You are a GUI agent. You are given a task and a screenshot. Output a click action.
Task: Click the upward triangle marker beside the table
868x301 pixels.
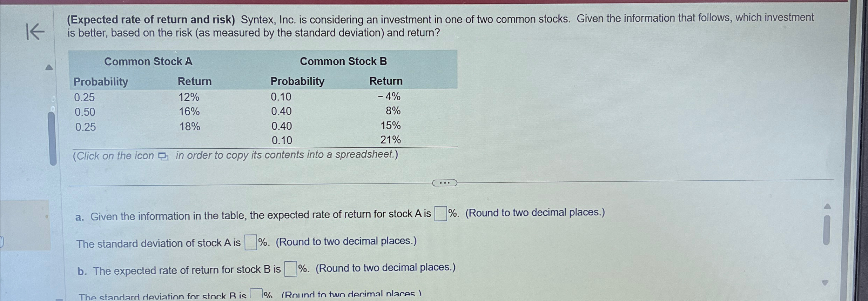click(x=49, y=68)
